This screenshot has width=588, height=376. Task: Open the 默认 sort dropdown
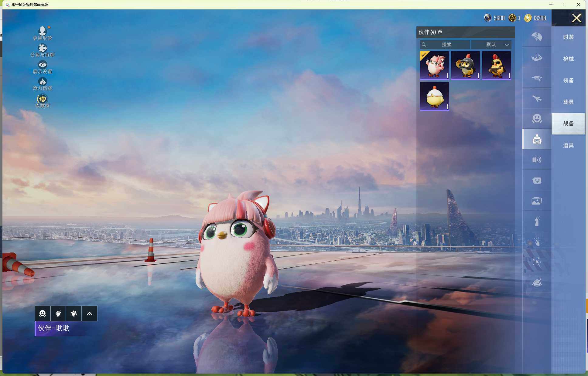[x=491, y=45]
